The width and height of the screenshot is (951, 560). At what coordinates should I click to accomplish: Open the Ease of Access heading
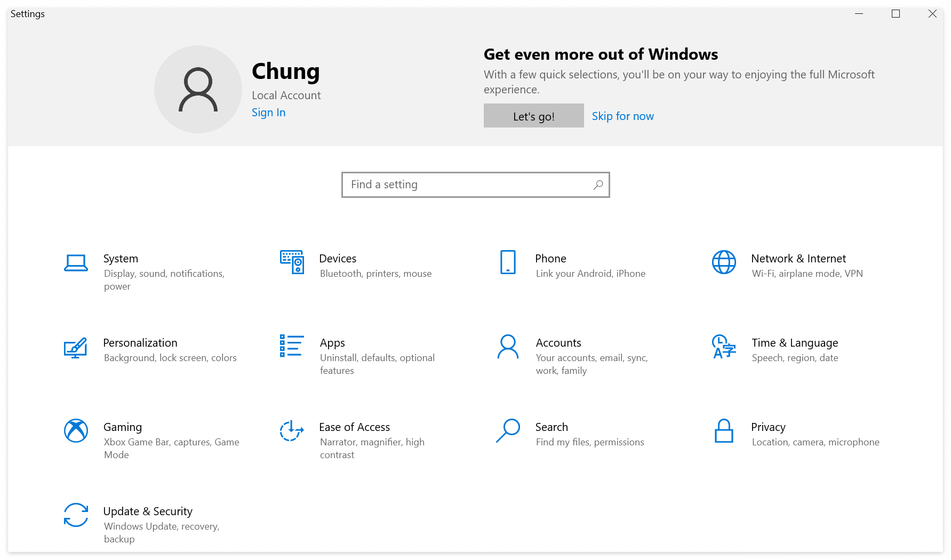(x=354, y=427)
